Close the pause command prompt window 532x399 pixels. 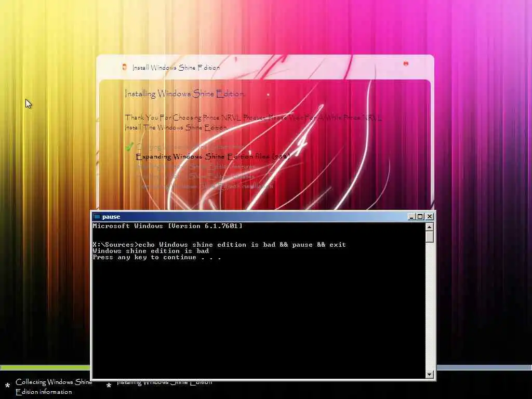coord(430,217)
